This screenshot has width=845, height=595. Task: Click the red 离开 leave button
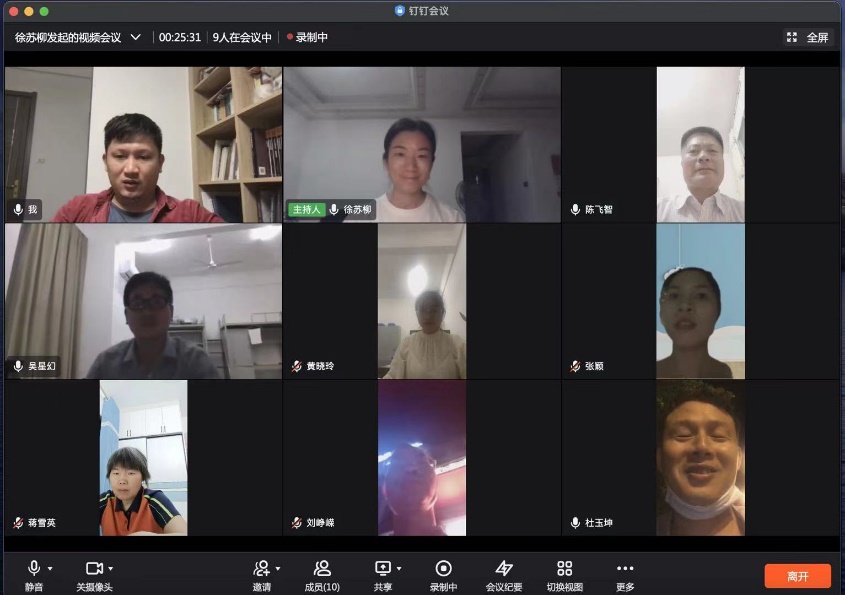point(797,576)
